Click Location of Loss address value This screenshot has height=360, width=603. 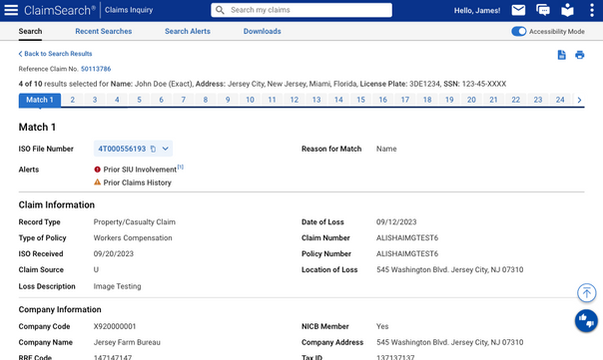pyautogui.click(x=450, y=270)
